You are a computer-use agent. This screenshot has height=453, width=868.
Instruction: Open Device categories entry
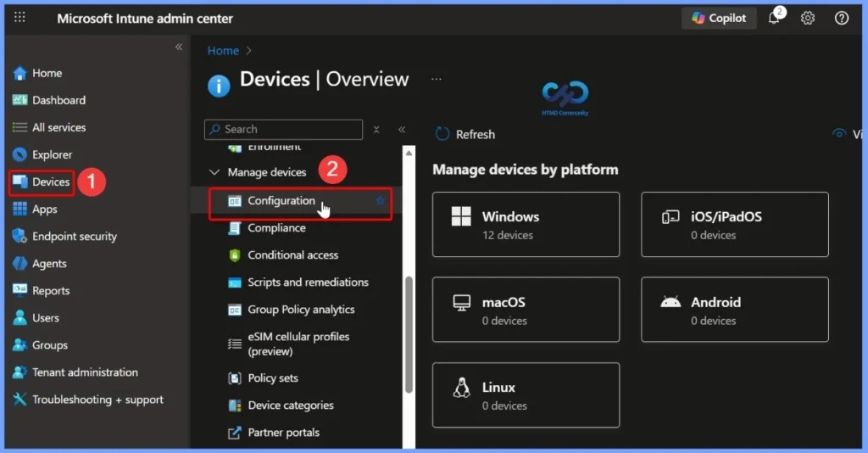[x=291, y=405]
